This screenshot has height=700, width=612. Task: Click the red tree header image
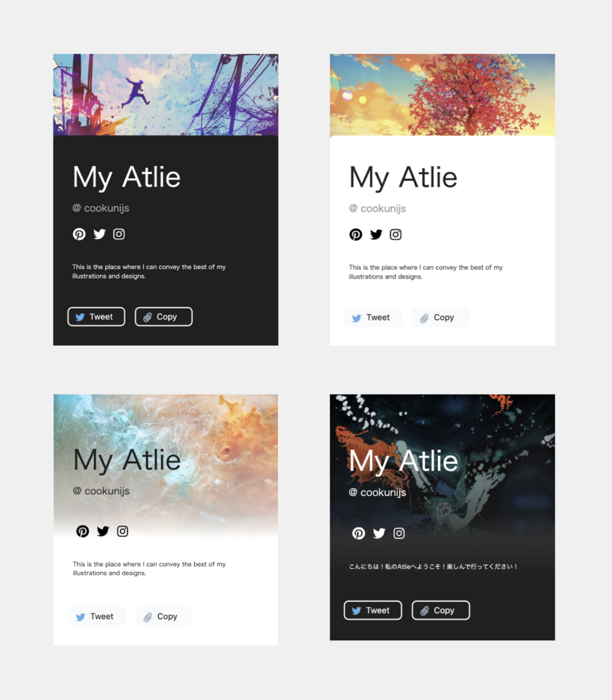(442, 94)
